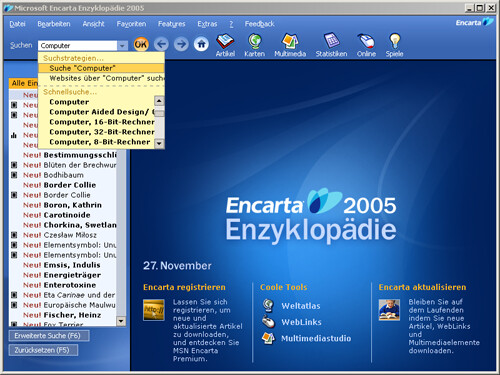The image size is (500, 375).
Task: Go to the home page icon
Action: [201, 44]
